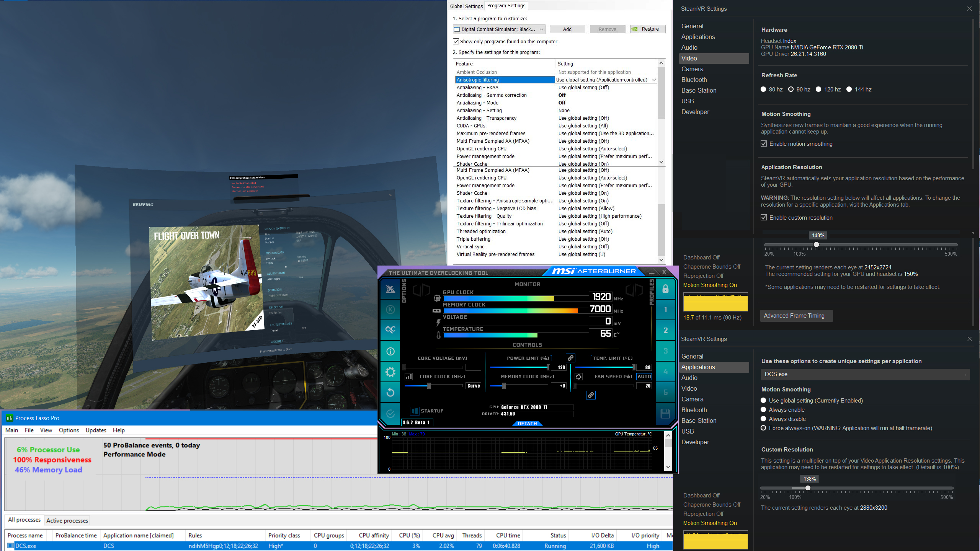Toggle power and temp limit link icon
This screenshot has height=551, width=980.
pos(570,358)
